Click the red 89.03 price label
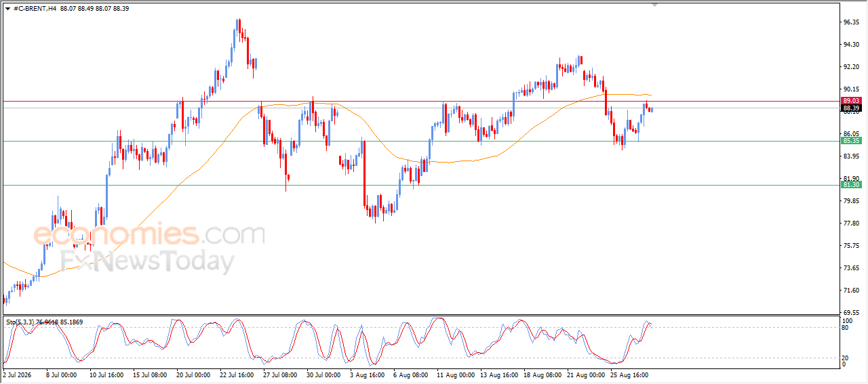This screenshot has width=868, height=384. coord(852,100)
